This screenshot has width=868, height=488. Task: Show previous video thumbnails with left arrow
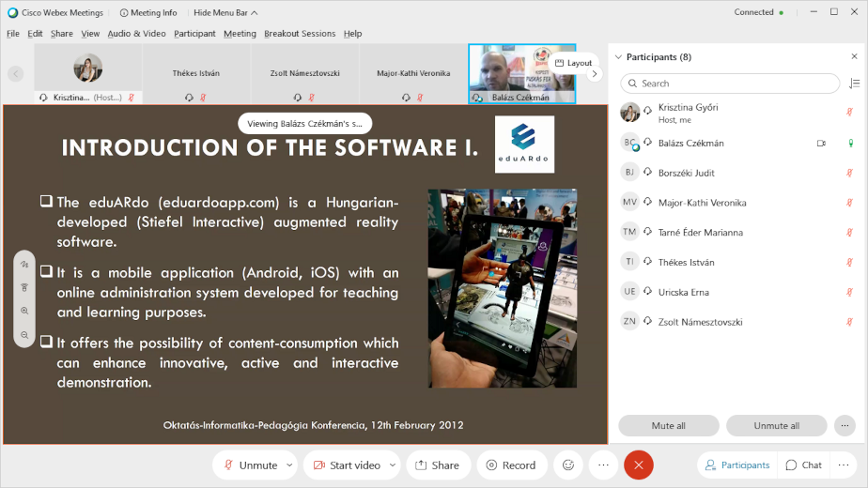point(15,73)
